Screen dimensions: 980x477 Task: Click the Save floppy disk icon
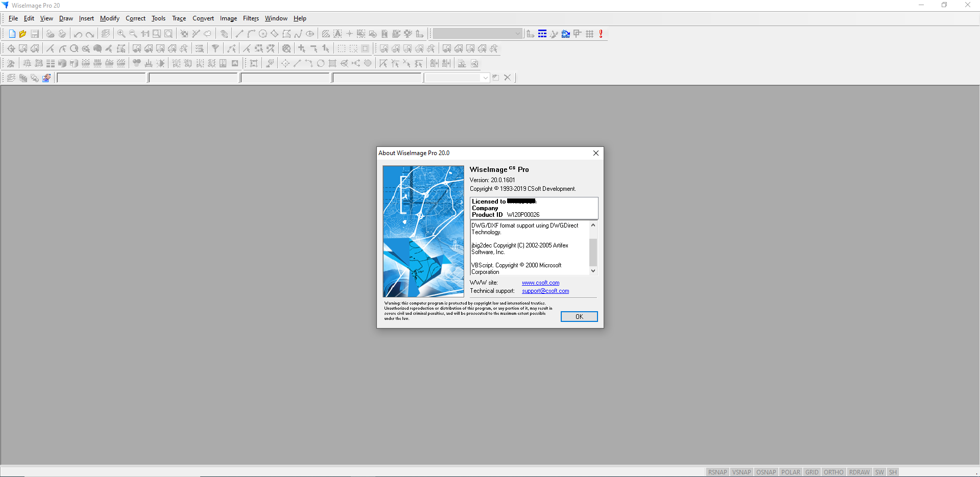point(35,34)
